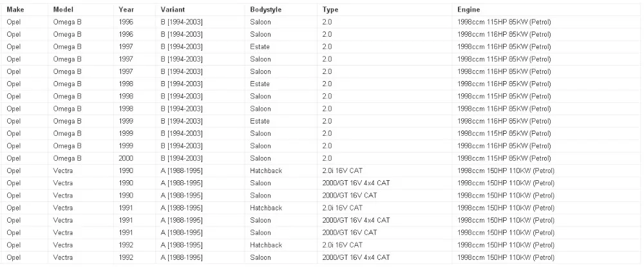Select the Engine column header

point(468,10)
